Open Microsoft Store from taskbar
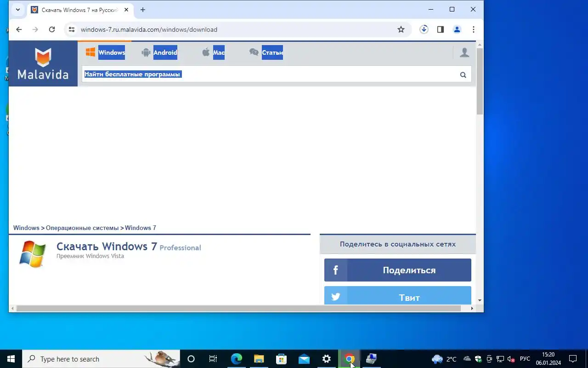Viewport: 588px width, 368px height. click(x=281, y=359)
